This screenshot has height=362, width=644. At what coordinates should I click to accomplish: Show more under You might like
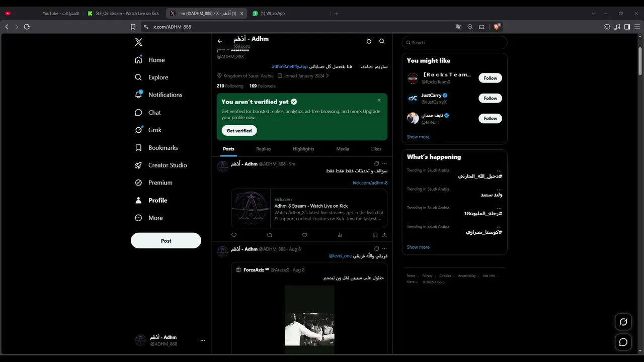coord(418,137)
